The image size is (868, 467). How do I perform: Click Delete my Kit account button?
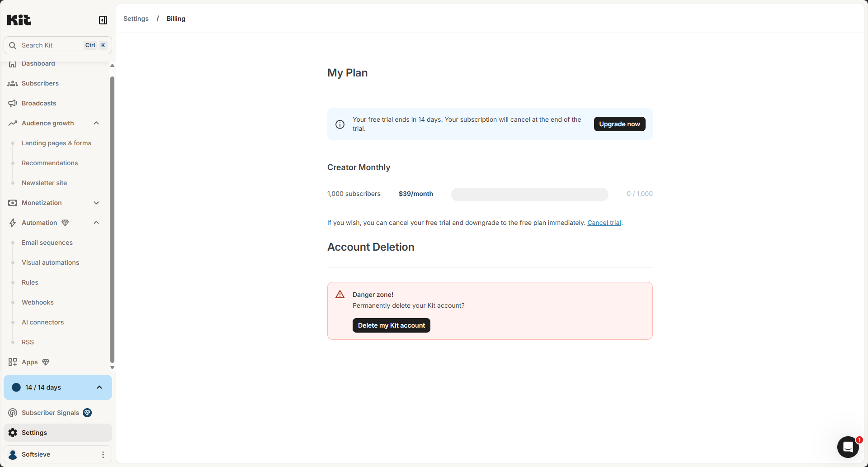[x=392, y=325]
